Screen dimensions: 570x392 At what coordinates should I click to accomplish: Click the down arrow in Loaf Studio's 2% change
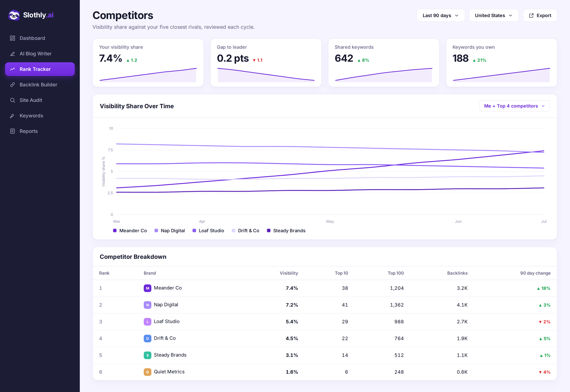pyautogui.click(x=540, y=322)
